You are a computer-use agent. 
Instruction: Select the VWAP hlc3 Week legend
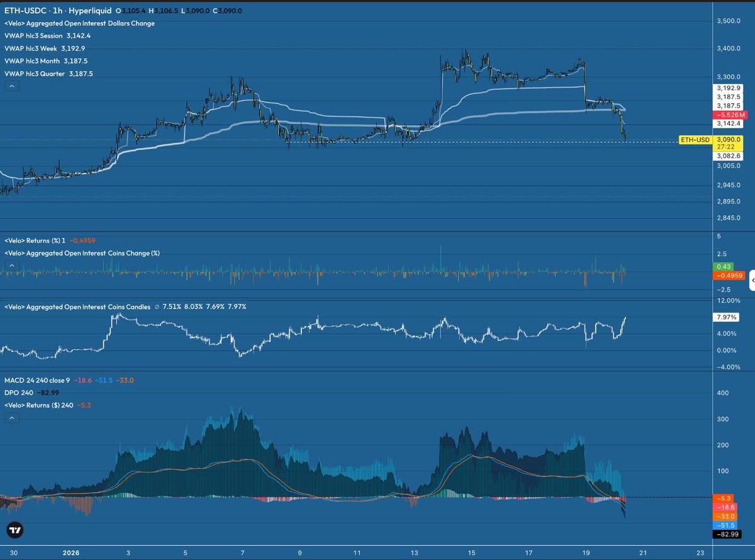45,48
